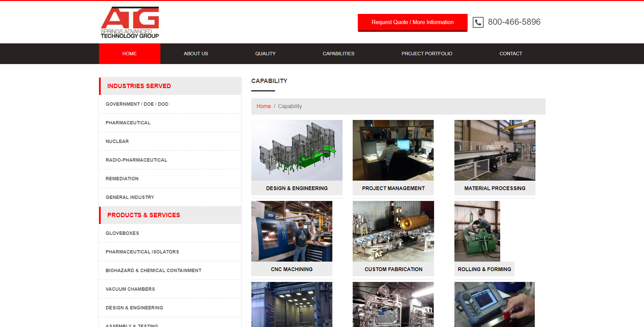644x327 pixels.
Task: Navigate to the ABOUT US menu item
Action: point(196,54)
